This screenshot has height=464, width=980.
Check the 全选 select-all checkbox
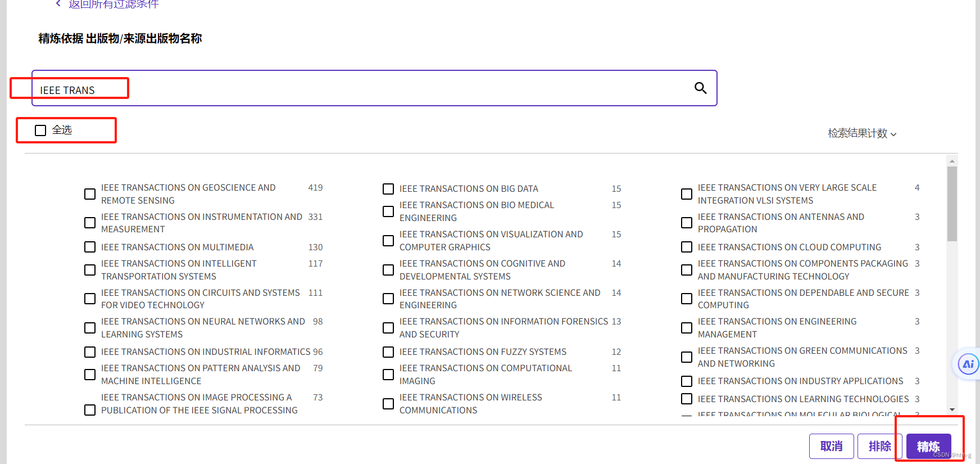coord(40,130)
